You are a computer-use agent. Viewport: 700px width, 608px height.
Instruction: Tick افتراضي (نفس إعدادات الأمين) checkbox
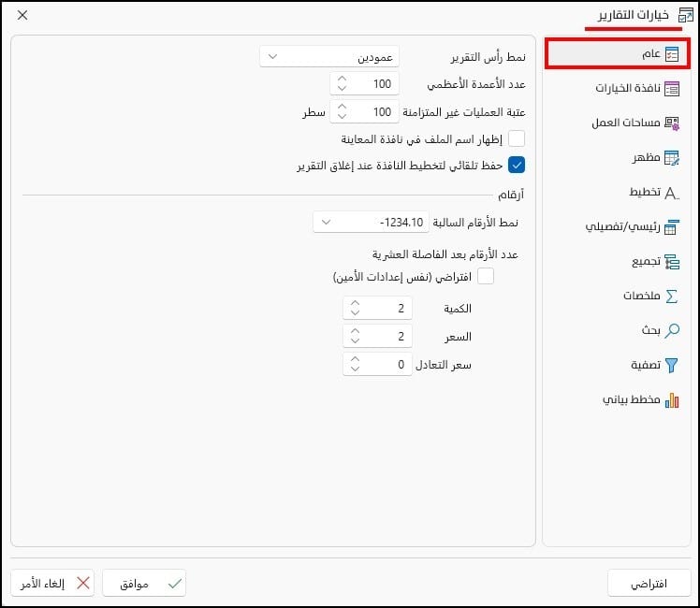point(486,276)
